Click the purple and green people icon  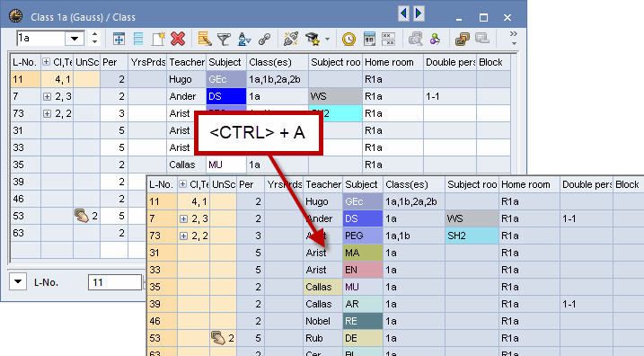[435, 39]
